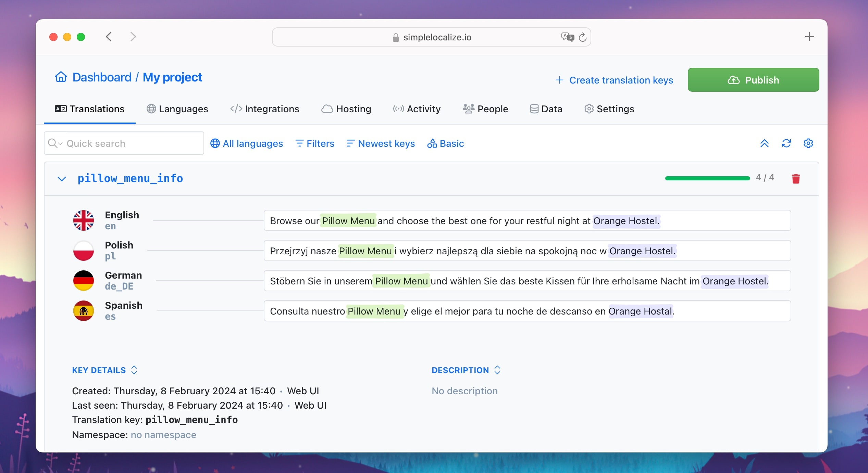Viewport: 868px width, 473px height.
Task: Open the Hosting tab
Action: coord(346,109)
